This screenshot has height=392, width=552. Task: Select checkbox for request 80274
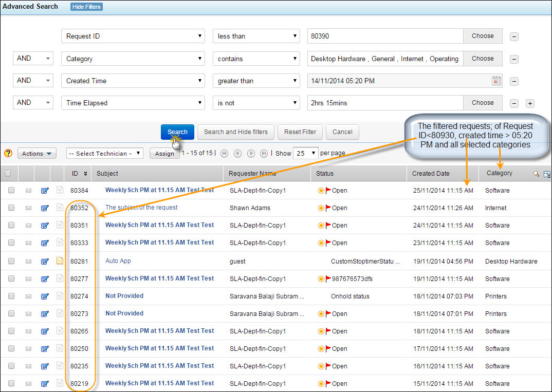click(x=11, y=296)
